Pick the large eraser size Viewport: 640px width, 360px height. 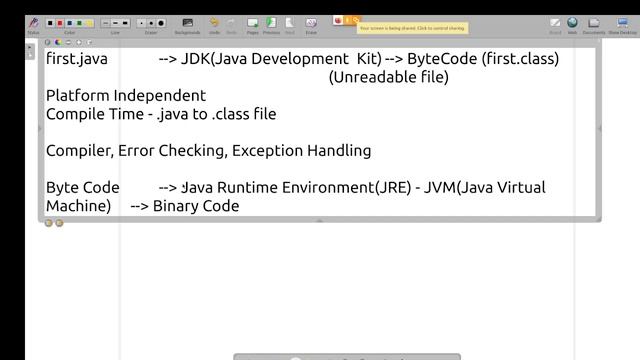click(x=161, y=23)
